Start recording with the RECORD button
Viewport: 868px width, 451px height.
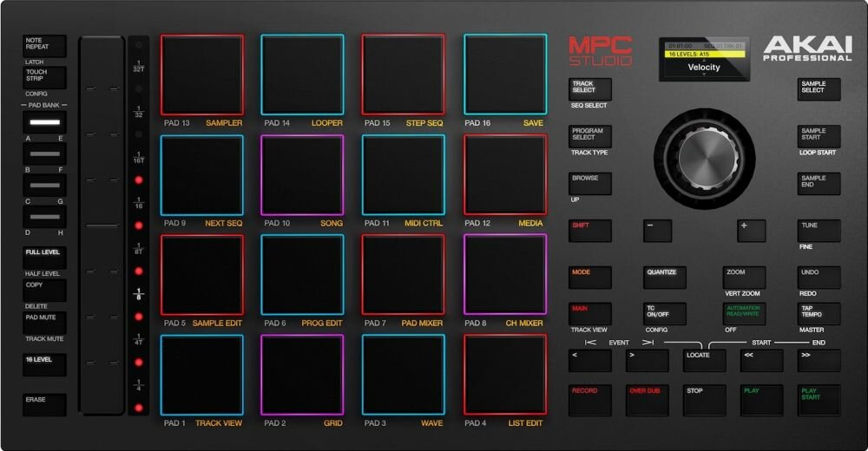pyautogui.click(x=590, y=400)
